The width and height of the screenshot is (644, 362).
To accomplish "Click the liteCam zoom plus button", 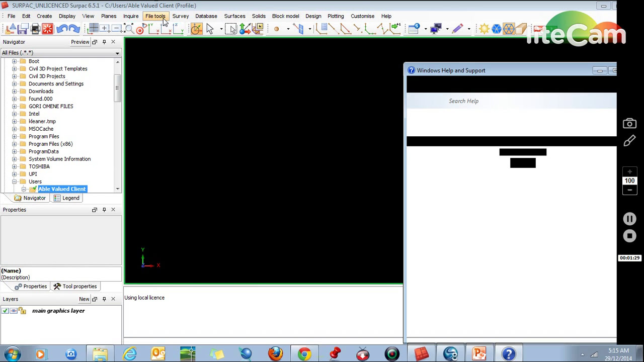I will click(629, 172).
